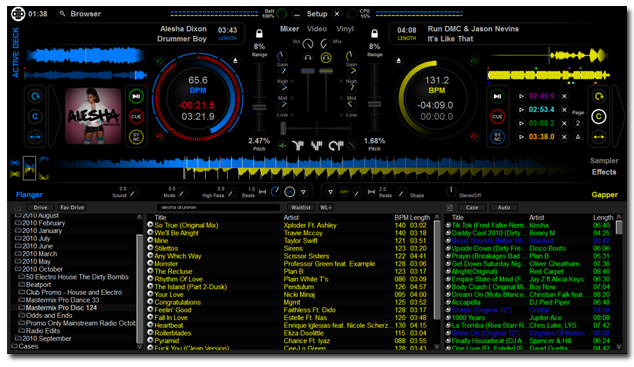Turn the left channel Gain knob
Viewport: 634px width, 367px height.
tap(282, 56)
